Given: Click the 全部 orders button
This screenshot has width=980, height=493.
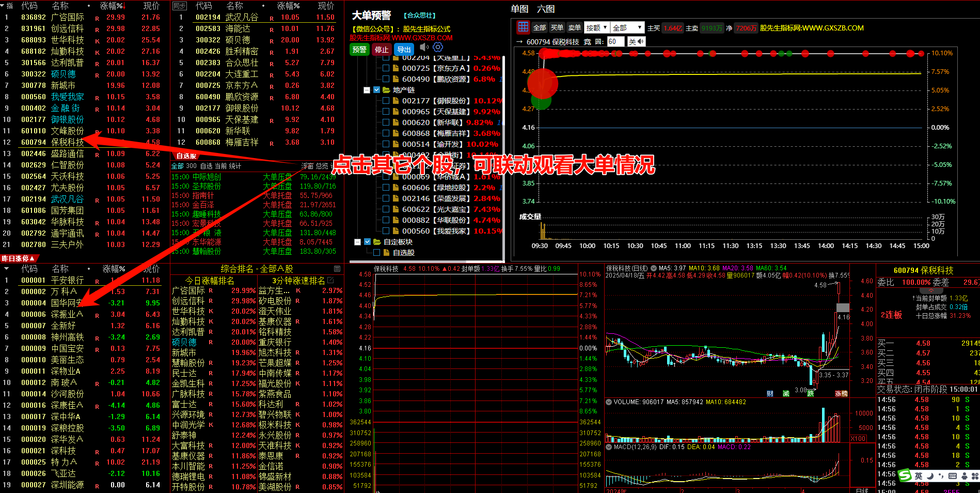Looking at the screenshot, I should coord(540,27).
